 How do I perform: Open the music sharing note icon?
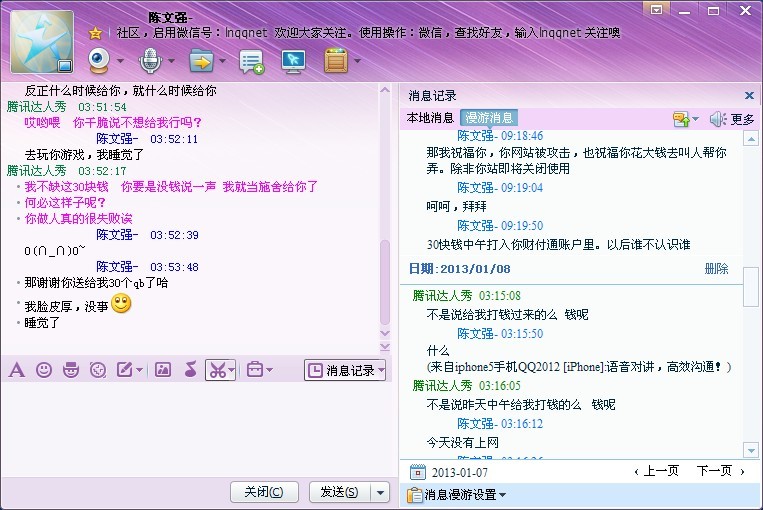(x=190, y=370)
